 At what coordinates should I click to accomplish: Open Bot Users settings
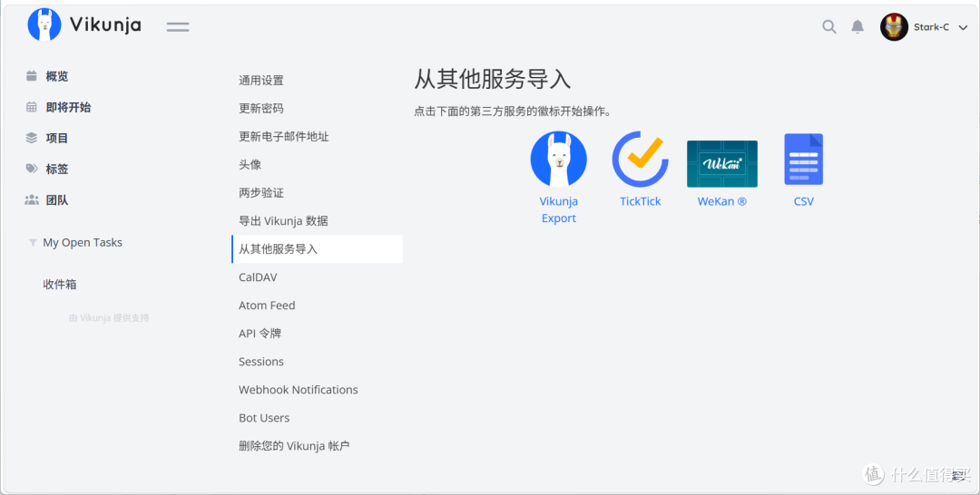(x=317, y=418)
